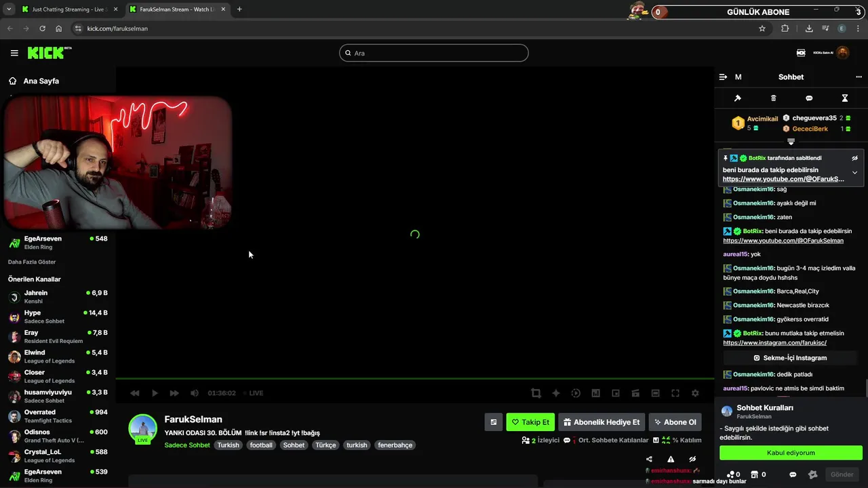Click the crop/screenshot icon in player controls
The height and width of the screenshot is (488, 868).
point(536,393)
